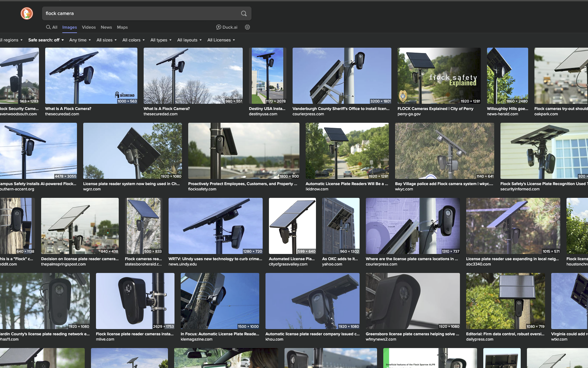Image resolution: width=588 pixels, height=368 pixels.
Task: Open the 1000 × 563 SecureDad thumbnail
Action: [91, 76]
